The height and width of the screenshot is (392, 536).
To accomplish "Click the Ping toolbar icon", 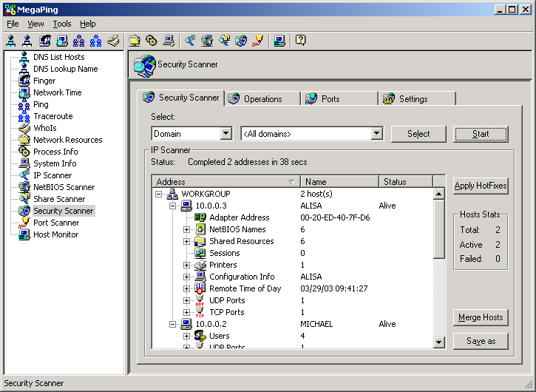I will pos(78,41).
